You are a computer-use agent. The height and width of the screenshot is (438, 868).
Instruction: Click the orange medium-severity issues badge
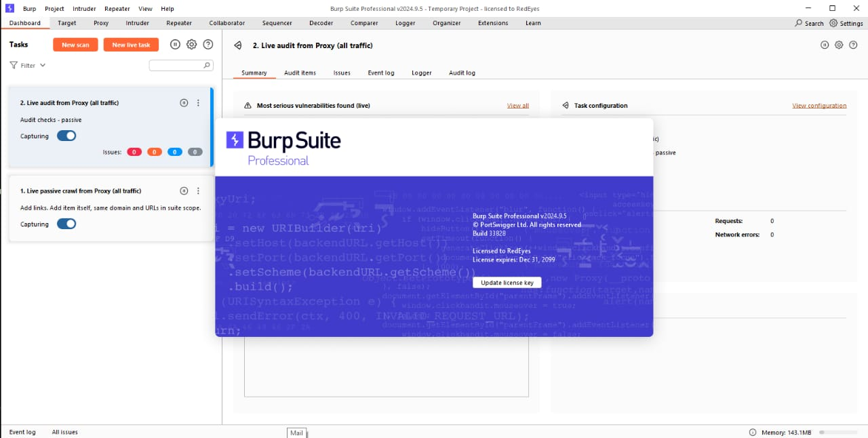(x=155, y=152)
